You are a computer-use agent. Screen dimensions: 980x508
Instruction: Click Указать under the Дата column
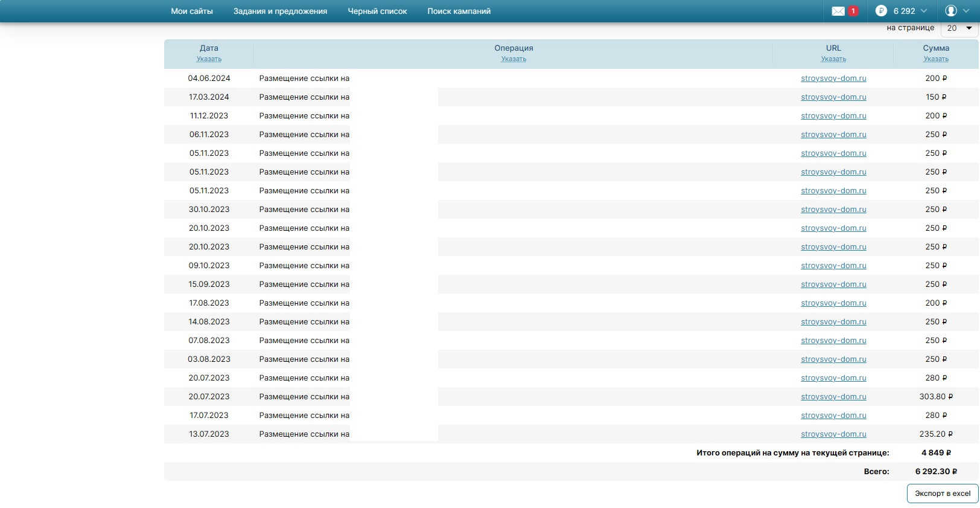coord(209,59)
